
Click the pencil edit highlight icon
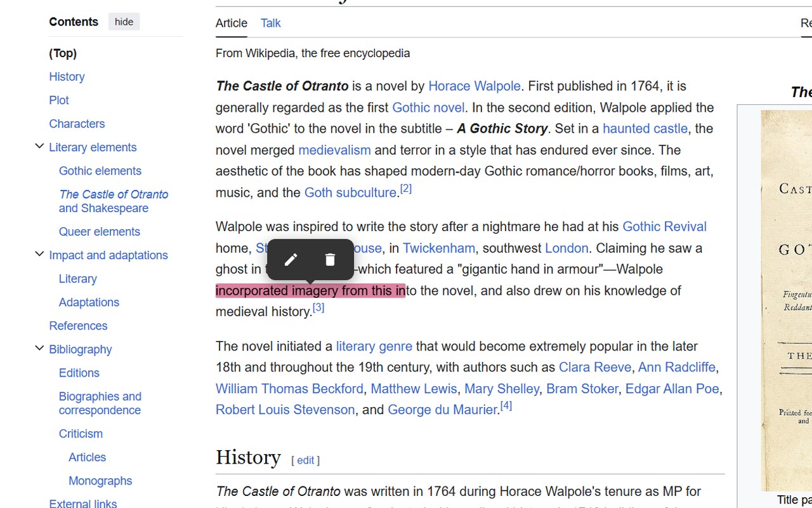click(291, 260)
